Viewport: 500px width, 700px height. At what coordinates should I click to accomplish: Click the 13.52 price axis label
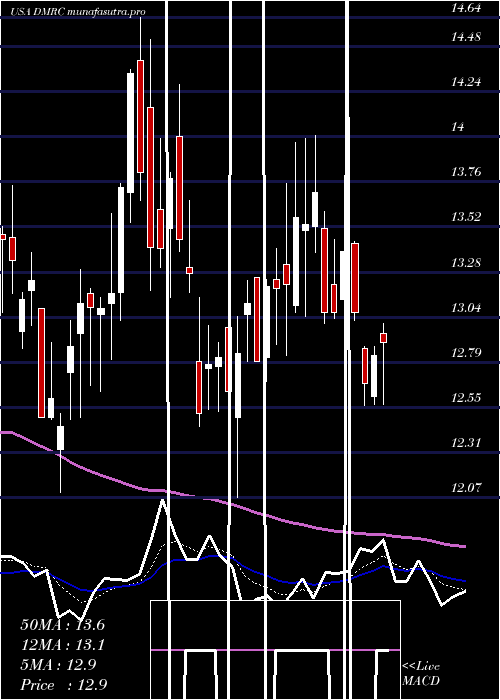466,217
